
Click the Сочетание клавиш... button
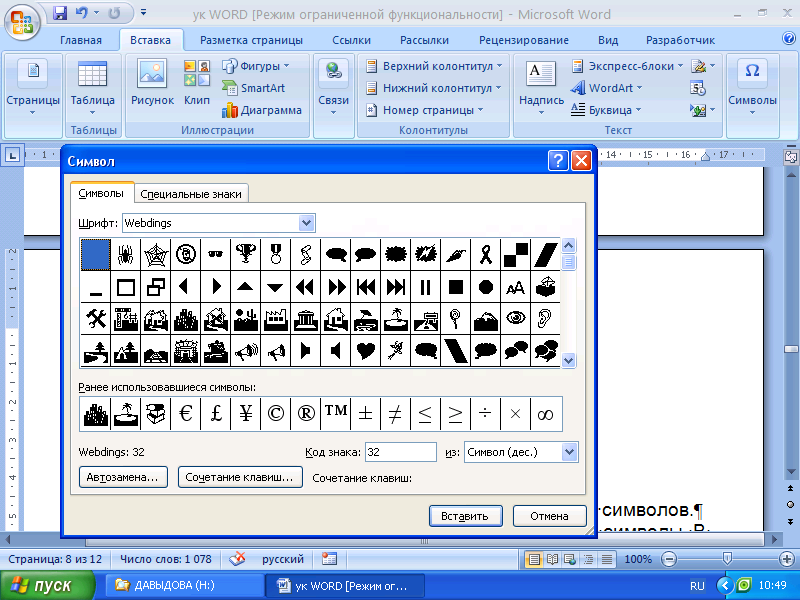(240, 477)
